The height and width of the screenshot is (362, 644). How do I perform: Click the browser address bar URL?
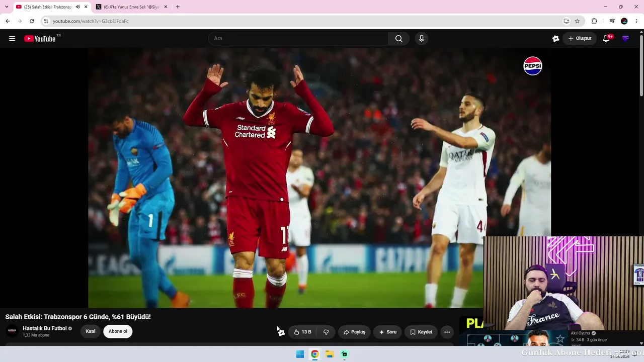pyautogui.click(x=91, y=21)
